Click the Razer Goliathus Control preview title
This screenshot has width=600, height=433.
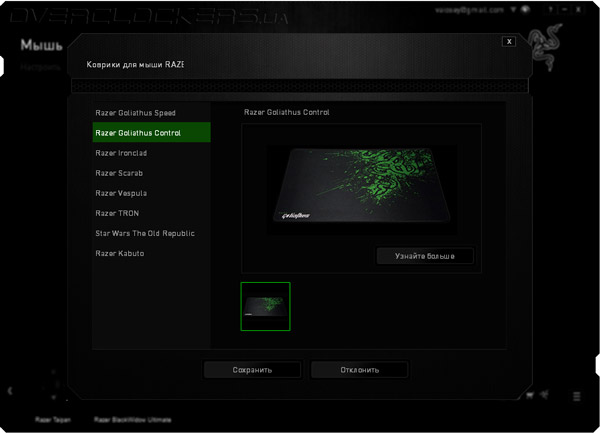pyautogui.click(x=287, y=112)
